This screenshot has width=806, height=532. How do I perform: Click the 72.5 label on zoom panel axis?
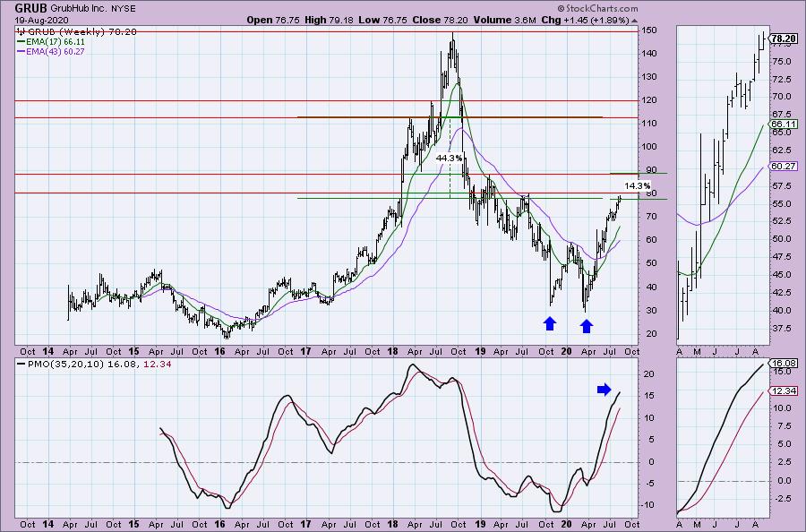click(x=781, y=80)
